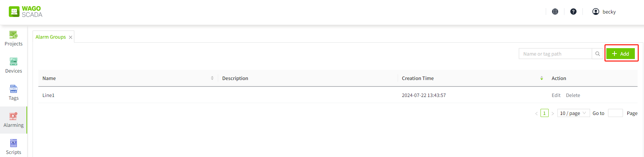Click the green Add button
The width and height of the screenshot is (644, 157).
621,54
